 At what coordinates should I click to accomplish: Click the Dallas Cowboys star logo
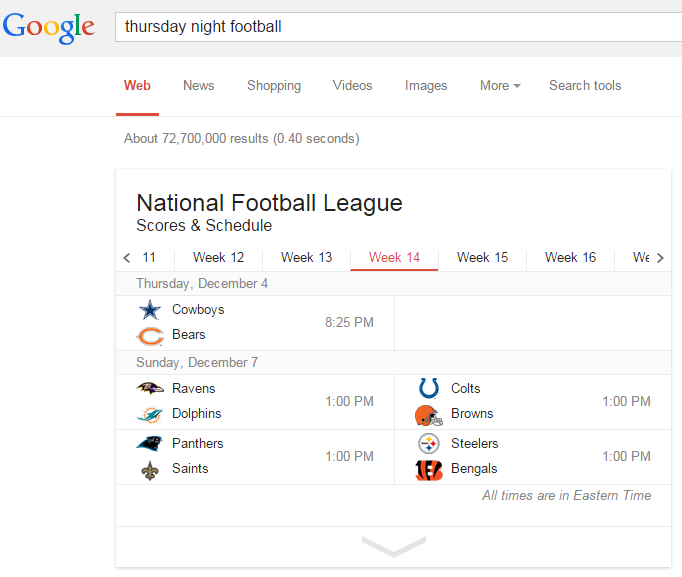150,310
